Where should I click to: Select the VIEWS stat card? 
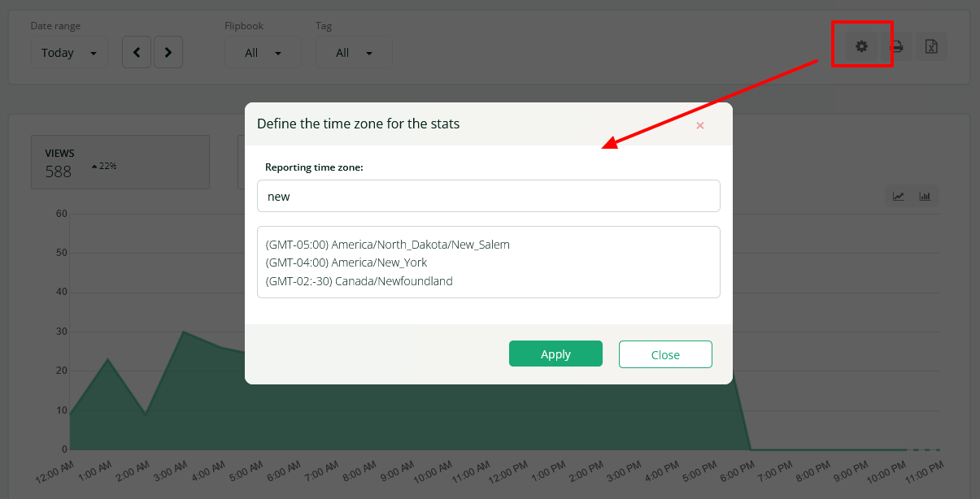[x=120, y=163]
